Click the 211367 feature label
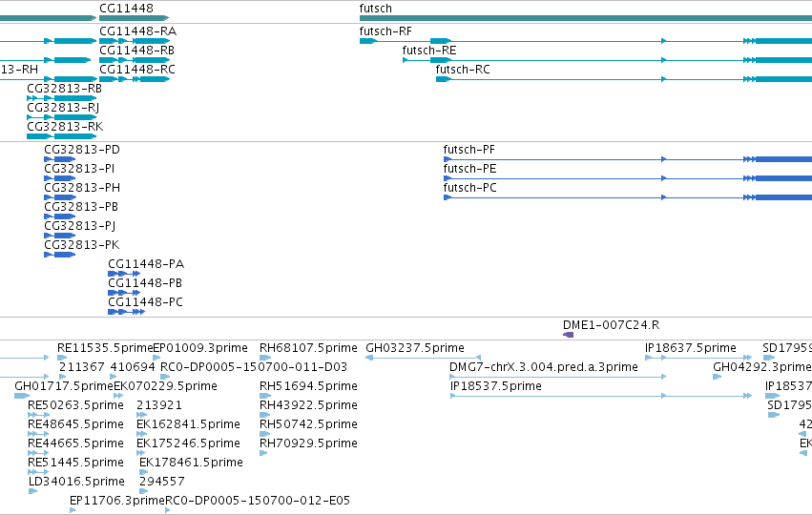Screen dimensions: 812x515 click(x=82, y=367)
